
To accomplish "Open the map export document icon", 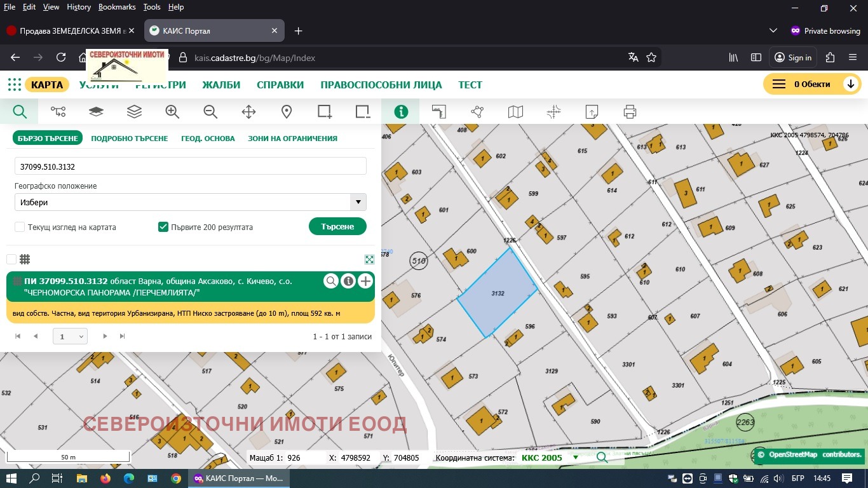I will [591, 111].
